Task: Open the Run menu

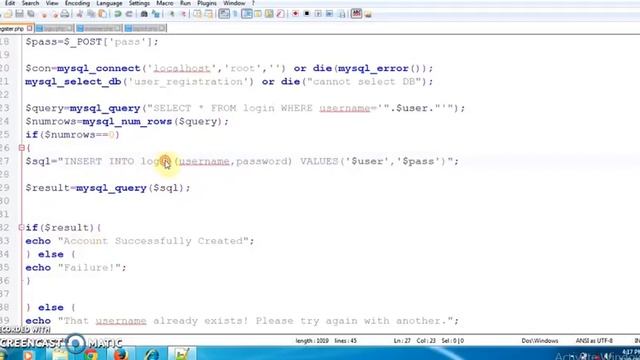Action: coord(185,3)
